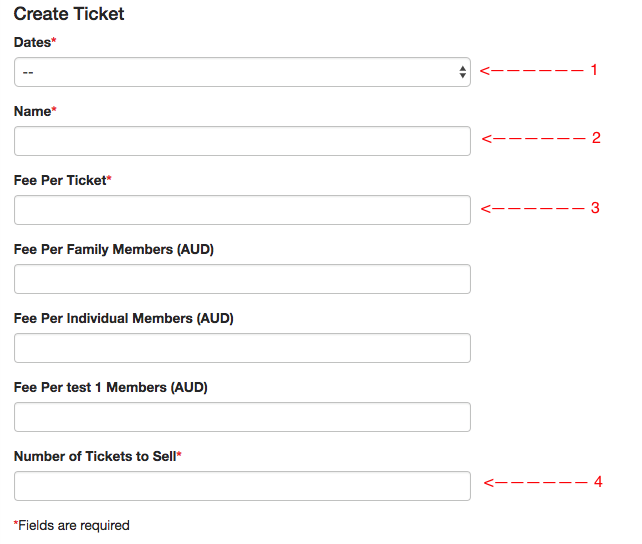Screen dimensions: 642x544
Task: Select the Fee Per Family Members field
Action: [242, 279]
